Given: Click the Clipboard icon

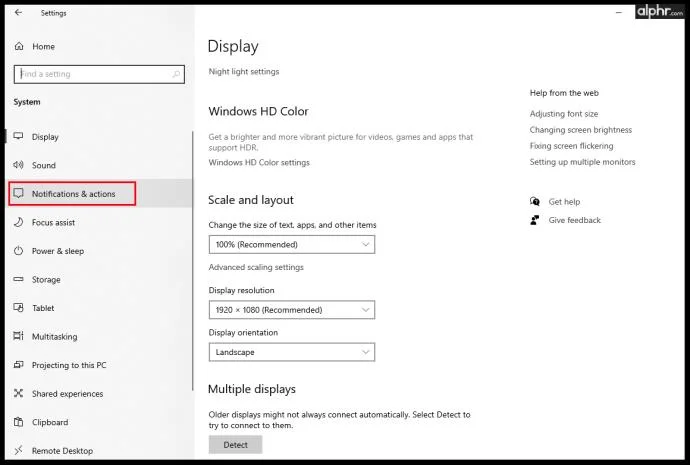Looking at the screenshot, I should tap(18, 422).
